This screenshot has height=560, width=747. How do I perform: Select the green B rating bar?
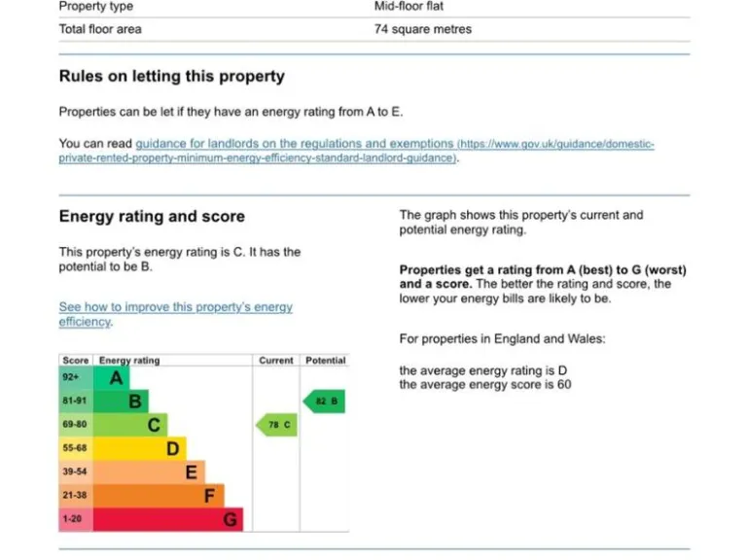[126, 401]
